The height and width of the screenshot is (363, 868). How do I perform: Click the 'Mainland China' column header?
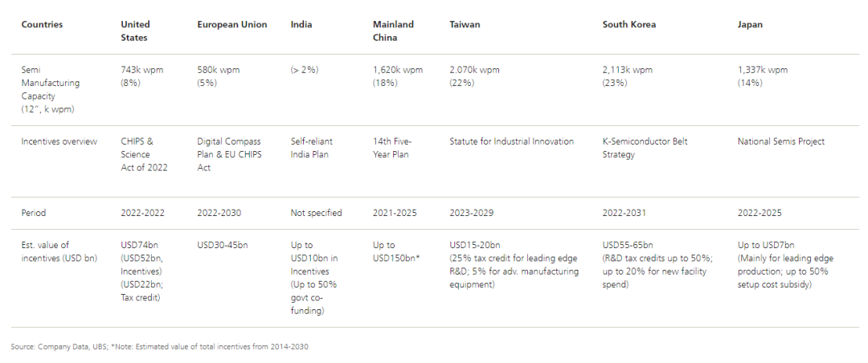point(393,31)
